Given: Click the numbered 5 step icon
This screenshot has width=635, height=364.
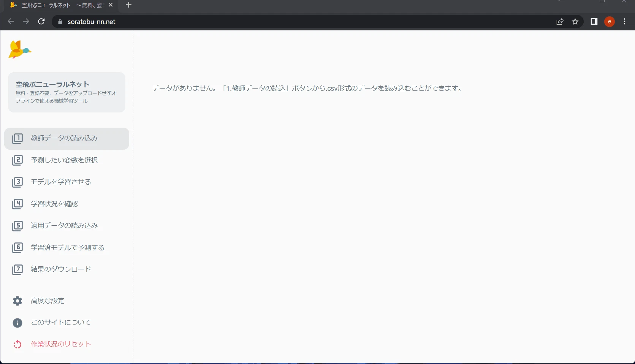Looking at the screenshot, I should pos(17,226).
